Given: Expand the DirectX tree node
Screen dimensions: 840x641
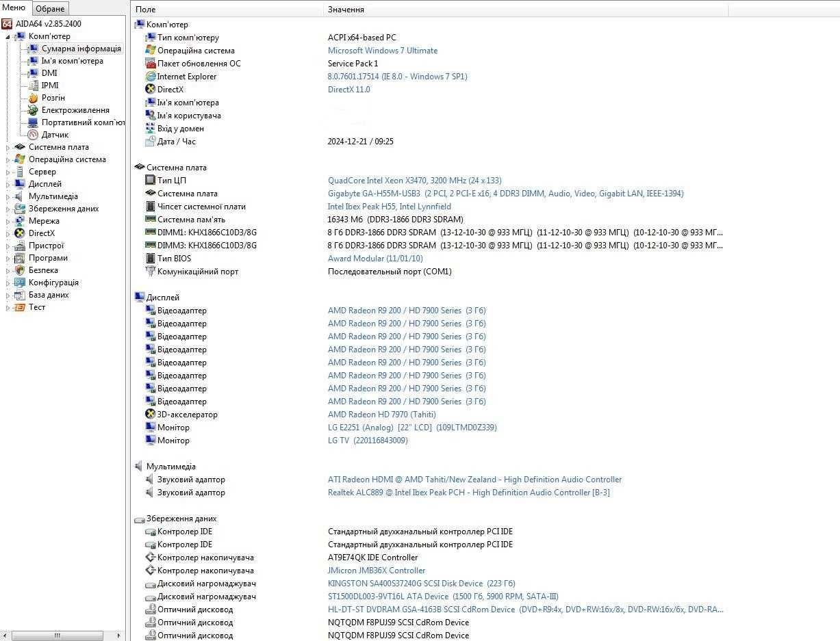Looking at the screenshot, I should tap(8, 233).
